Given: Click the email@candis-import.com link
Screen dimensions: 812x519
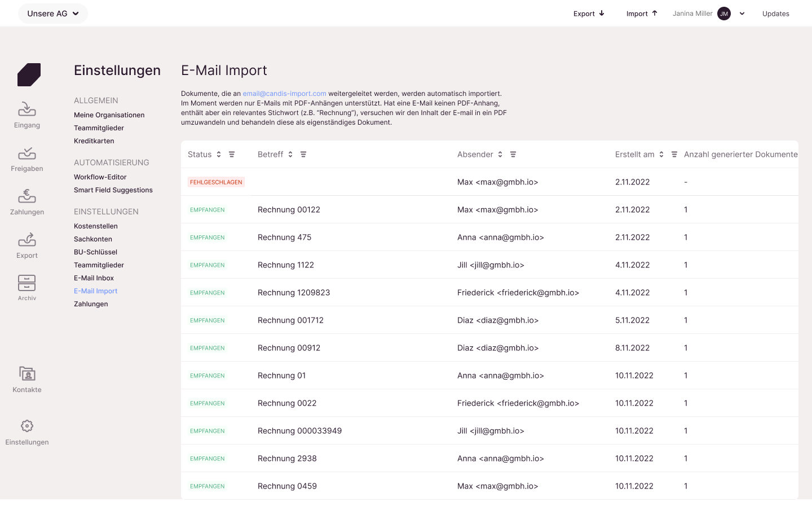Looking at the screenshot, I should (x=284, y=94).
